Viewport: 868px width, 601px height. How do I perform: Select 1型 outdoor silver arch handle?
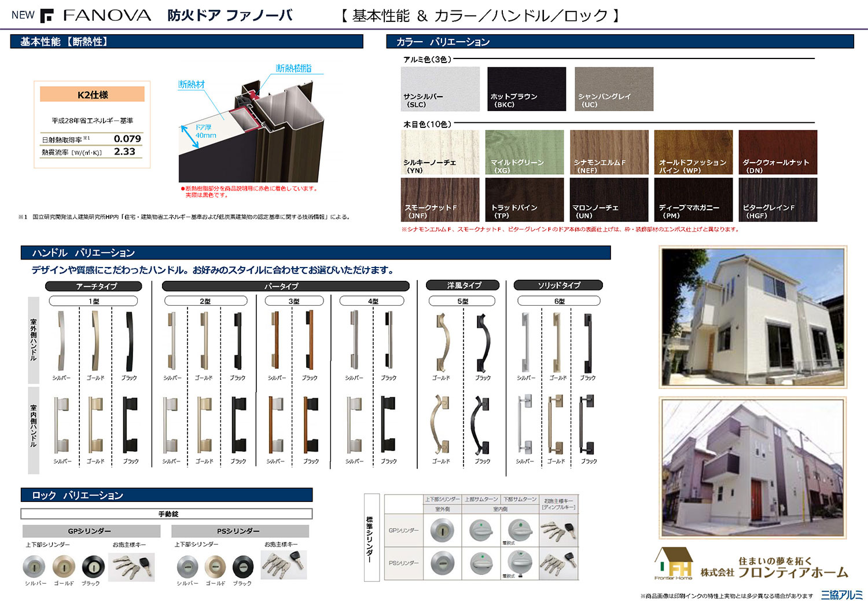pyautogui.click(x=61, y=342)
